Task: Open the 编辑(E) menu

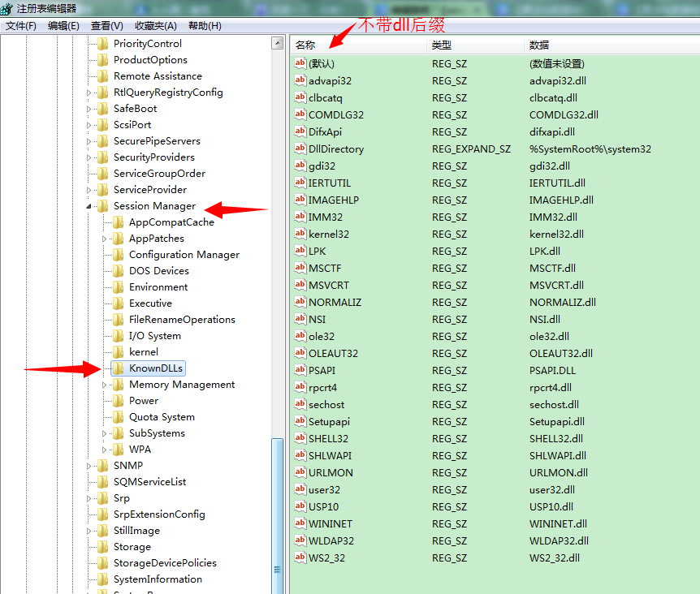Action: (63, 26)
